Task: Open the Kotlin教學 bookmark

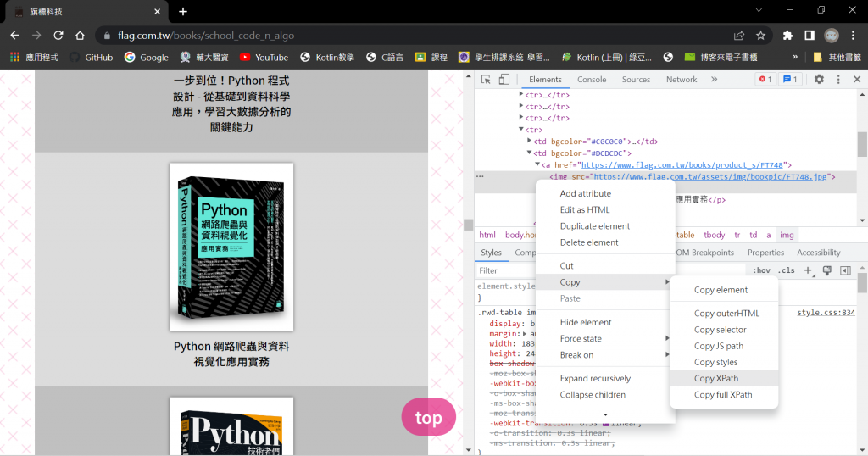Action: 327,57
